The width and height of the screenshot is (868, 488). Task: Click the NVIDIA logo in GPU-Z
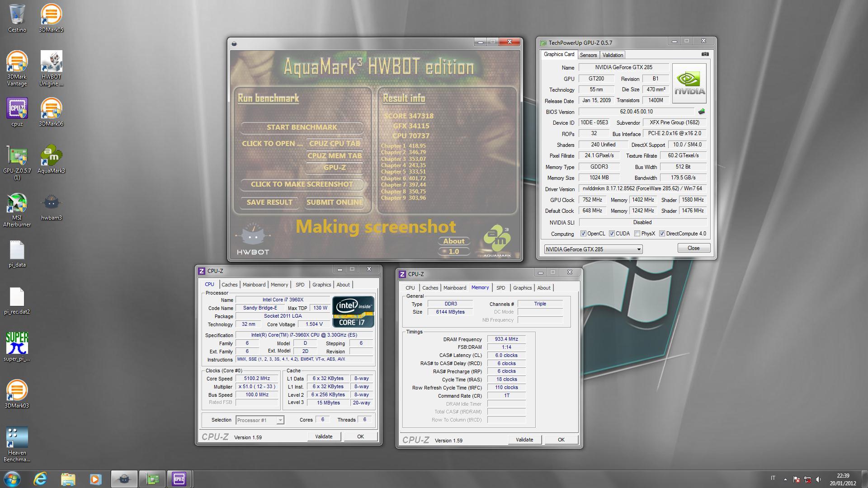pos(689,83)
